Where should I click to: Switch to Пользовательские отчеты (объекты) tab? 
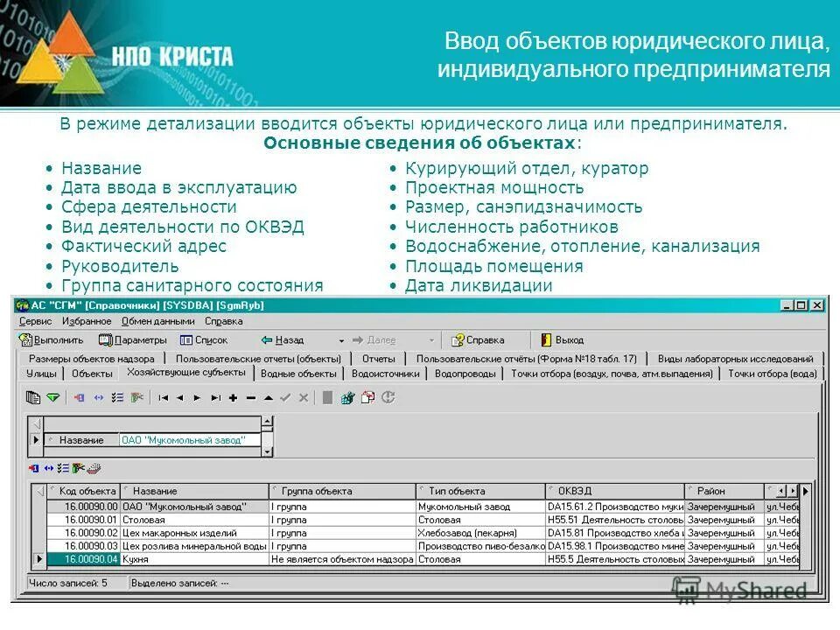(258, 359)
